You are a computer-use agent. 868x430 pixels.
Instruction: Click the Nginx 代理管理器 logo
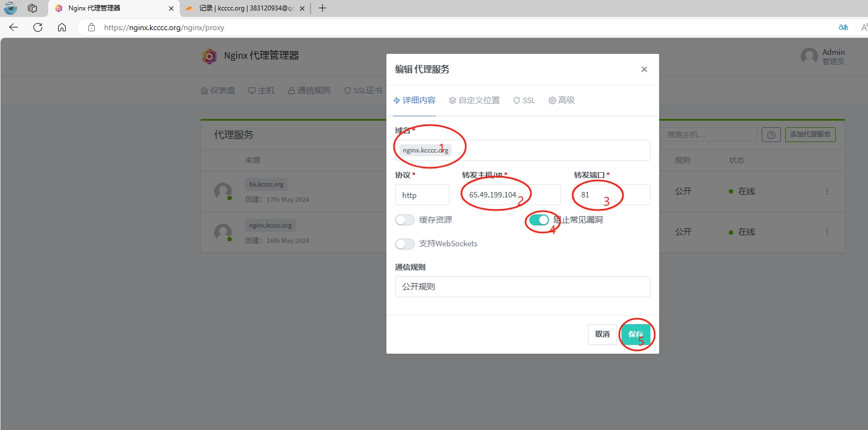tap(209, 56)
